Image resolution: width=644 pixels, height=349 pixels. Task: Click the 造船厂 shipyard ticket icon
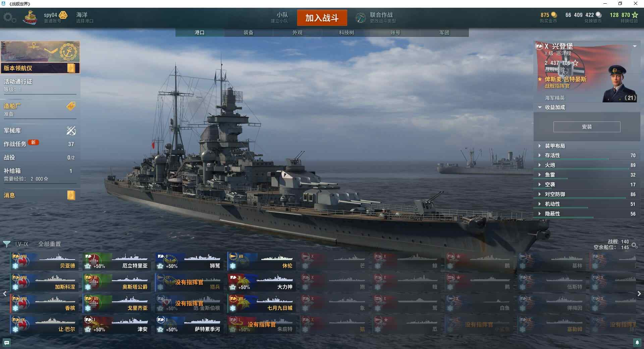(x=71, y=106)
